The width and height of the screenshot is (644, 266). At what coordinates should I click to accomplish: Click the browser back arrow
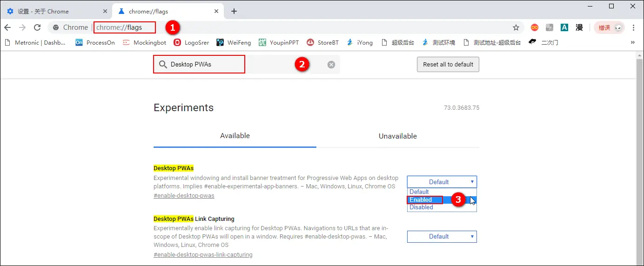7,27
